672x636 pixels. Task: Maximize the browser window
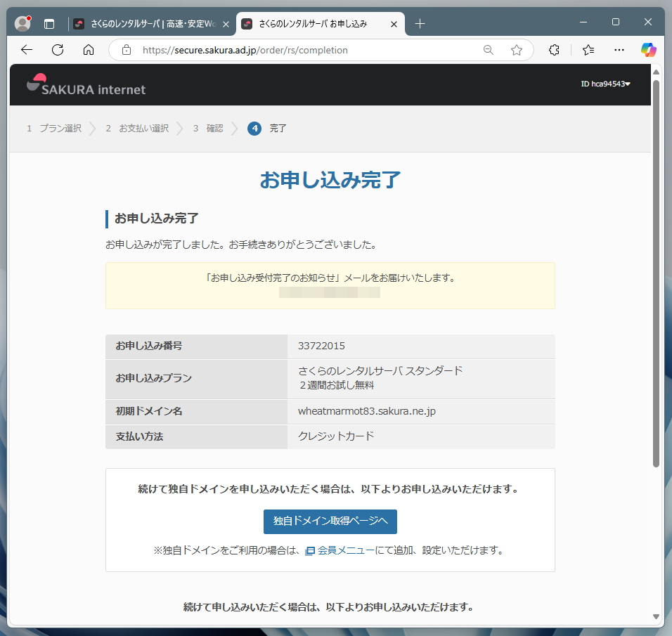click(616, 22)
